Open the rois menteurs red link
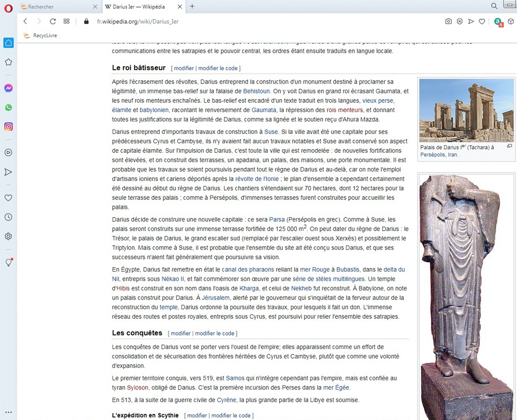 coord(345,110)
